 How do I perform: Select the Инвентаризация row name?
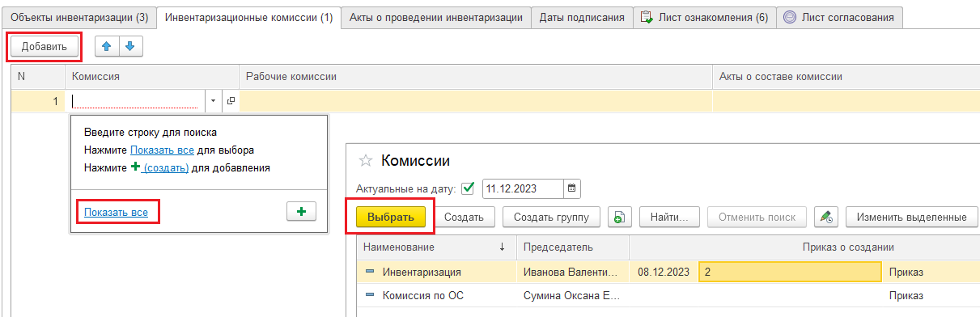point(422,273)
